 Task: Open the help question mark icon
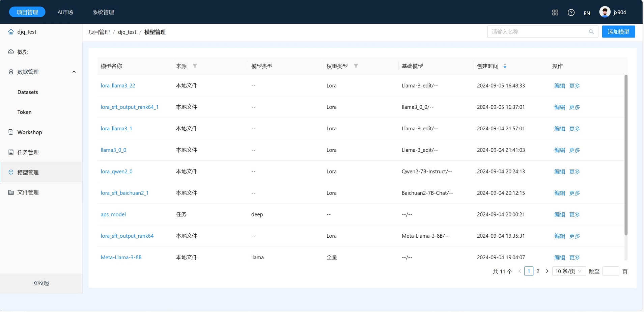click(x=571, y=12)
